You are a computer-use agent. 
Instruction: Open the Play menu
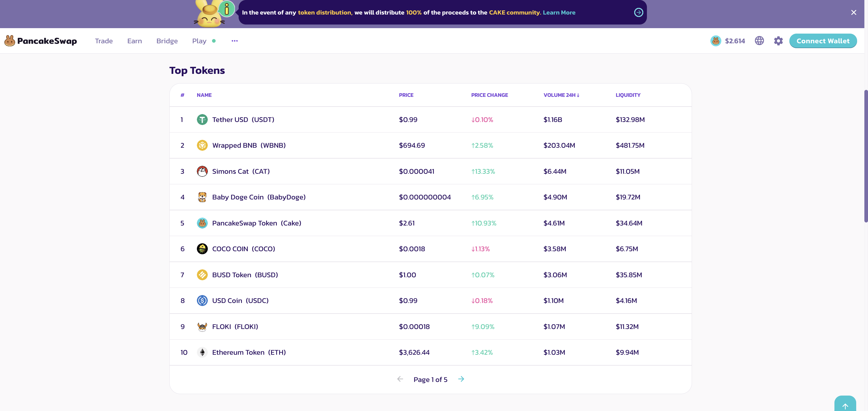coord(199,41)
